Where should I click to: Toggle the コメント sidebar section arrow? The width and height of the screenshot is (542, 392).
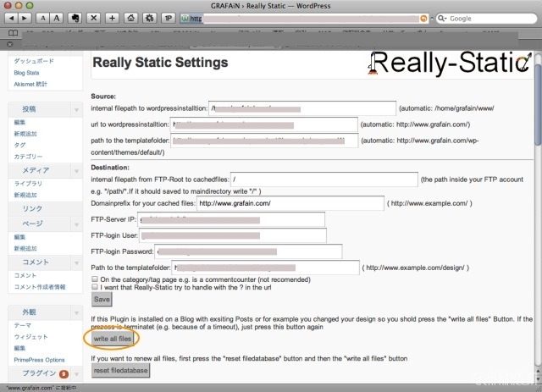(x=76, y=263)
